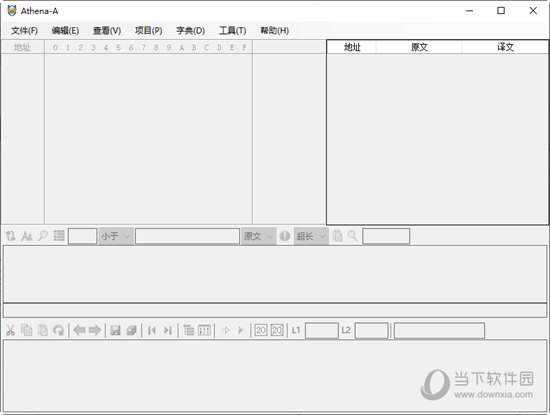Viewport: 550px width, 415px height.
Task: Click the hollow play triangle icon
Action: 227,330
